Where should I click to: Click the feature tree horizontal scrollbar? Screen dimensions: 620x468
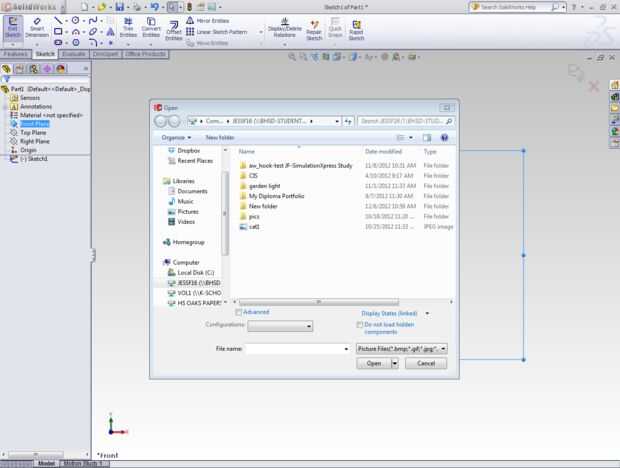[x=36, y=454]
